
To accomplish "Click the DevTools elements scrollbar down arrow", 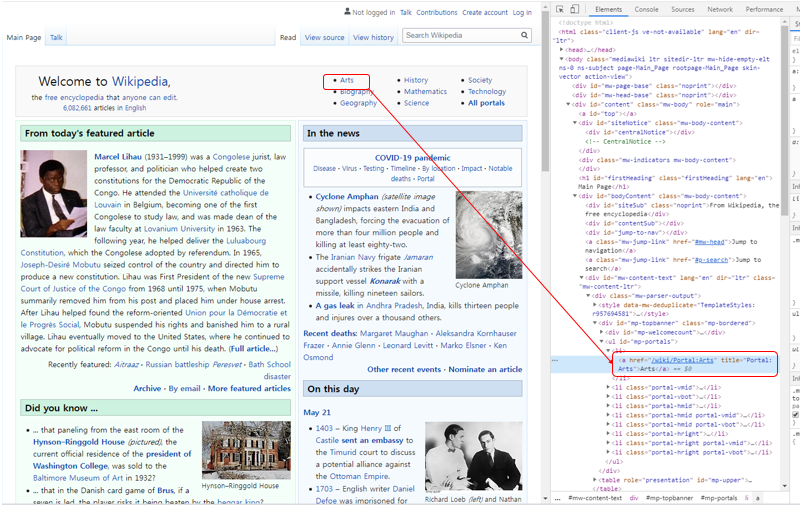I will [785, 486].
